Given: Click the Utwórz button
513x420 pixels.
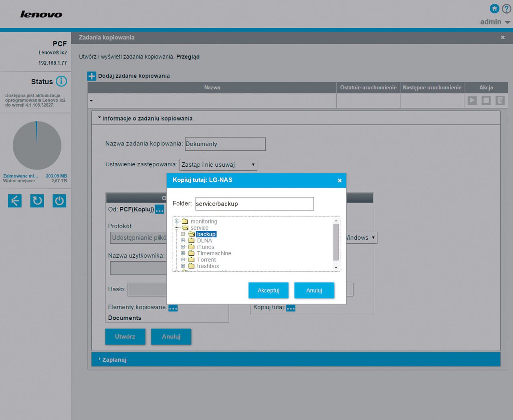Looking at the screenshot, I should pos(125,337).
